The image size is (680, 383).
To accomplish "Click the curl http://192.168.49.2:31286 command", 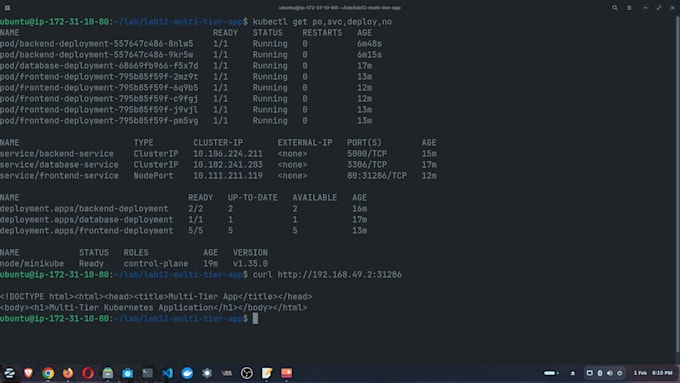I will pos(327,275).
